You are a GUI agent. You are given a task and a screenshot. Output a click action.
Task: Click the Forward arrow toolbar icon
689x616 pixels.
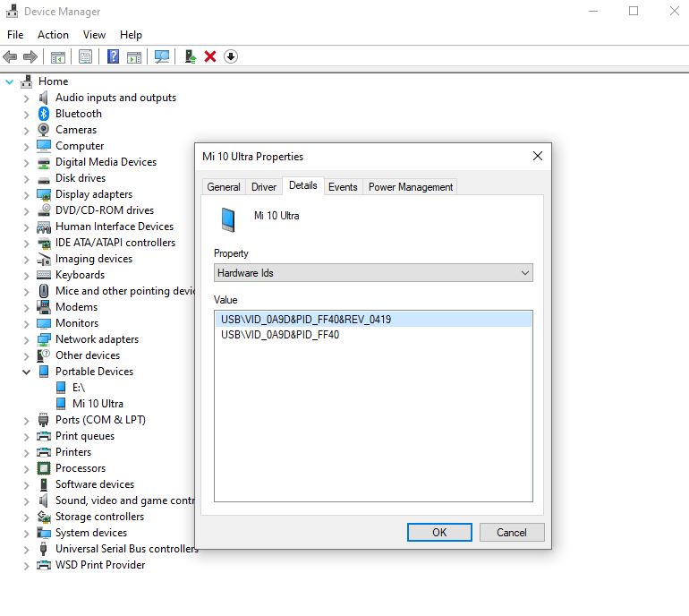tap(30, 56)
